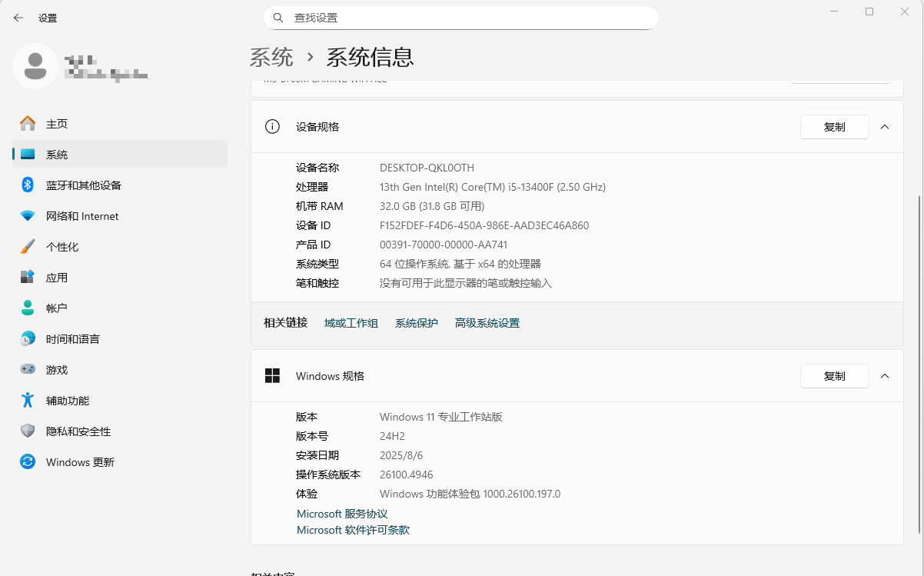The image size is (924, 576).
Task: Click the 帐户 person icon
Action: [28, 308]
